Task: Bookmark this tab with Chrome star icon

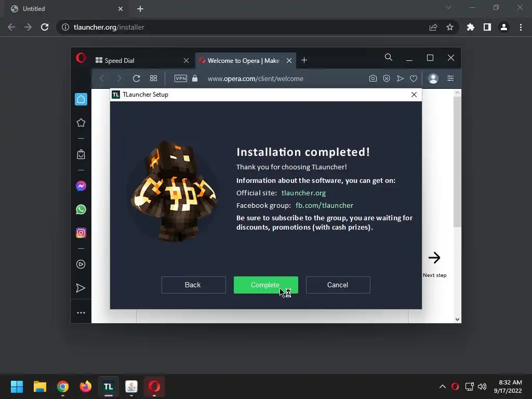Action: (450, 27)
